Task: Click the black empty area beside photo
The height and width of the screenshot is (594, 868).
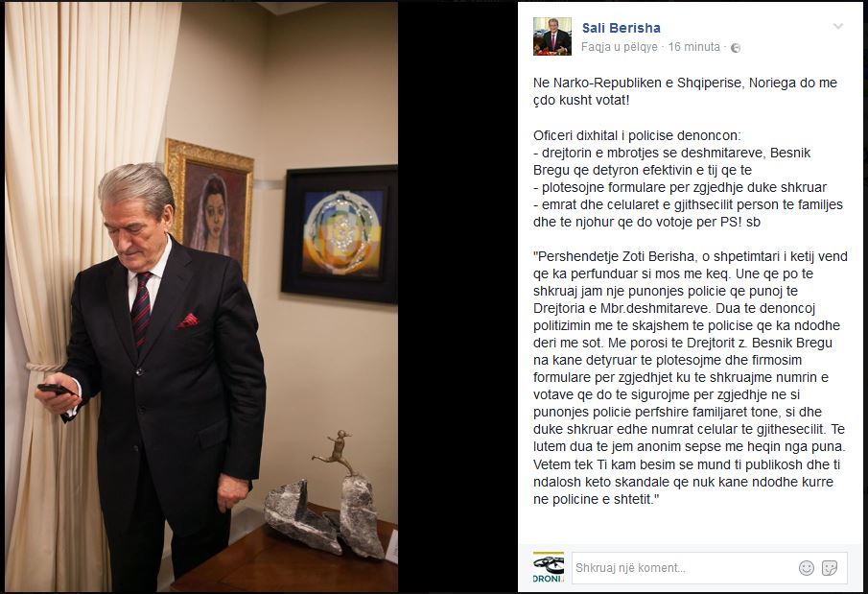Action: pos(457,297)
